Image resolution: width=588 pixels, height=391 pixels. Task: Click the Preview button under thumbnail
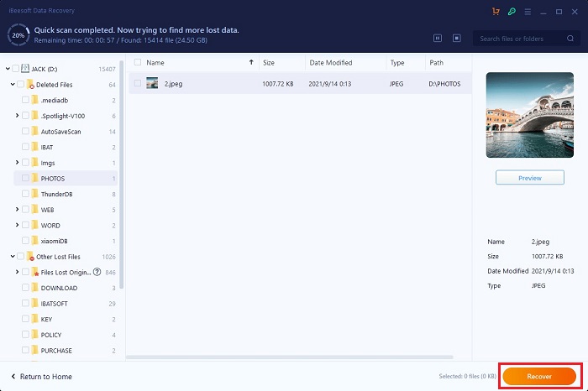click(529, 178)
